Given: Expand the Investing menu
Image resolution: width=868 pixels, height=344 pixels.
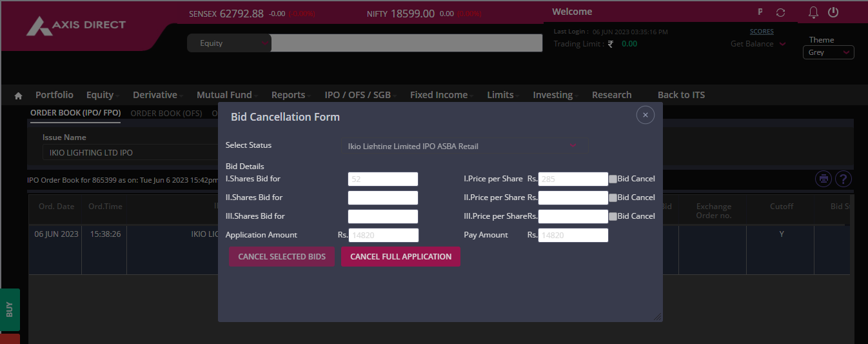Looking at the screenshot, I should (555, 95).
